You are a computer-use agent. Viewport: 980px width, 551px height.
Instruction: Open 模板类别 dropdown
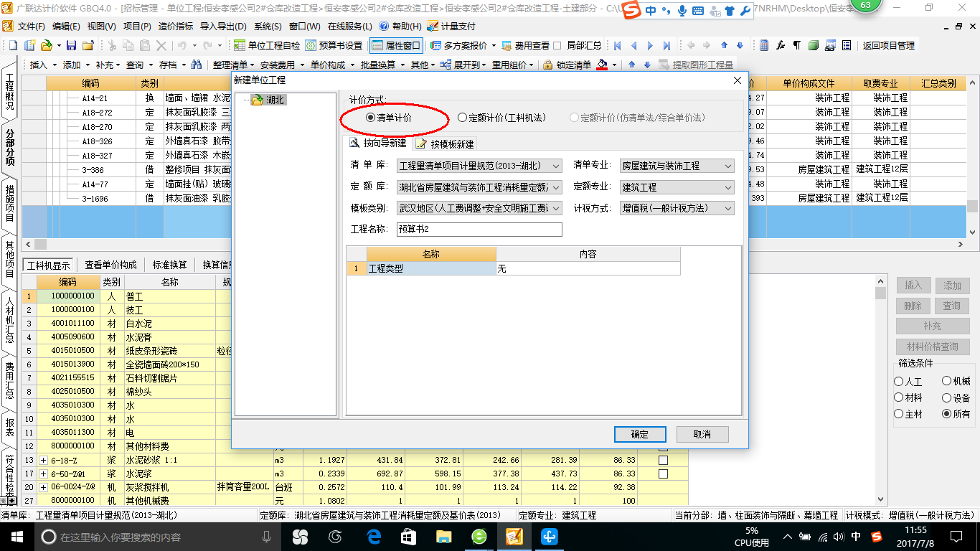point(479,208)
